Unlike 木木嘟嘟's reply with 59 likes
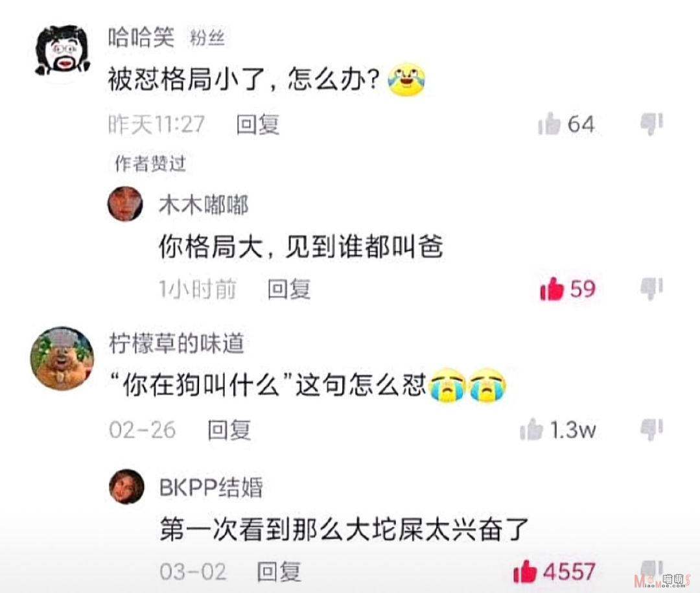Image resolution: width=700 pixels, height=593 pixels. coord(552,289)
